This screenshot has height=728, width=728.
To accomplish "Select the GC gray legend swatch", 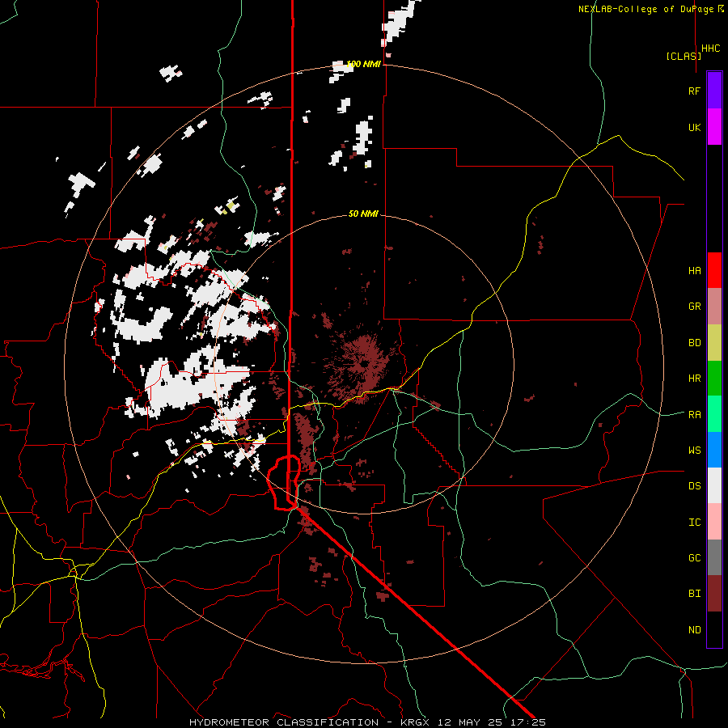I will pyautogui.click(x=714, y=557).
